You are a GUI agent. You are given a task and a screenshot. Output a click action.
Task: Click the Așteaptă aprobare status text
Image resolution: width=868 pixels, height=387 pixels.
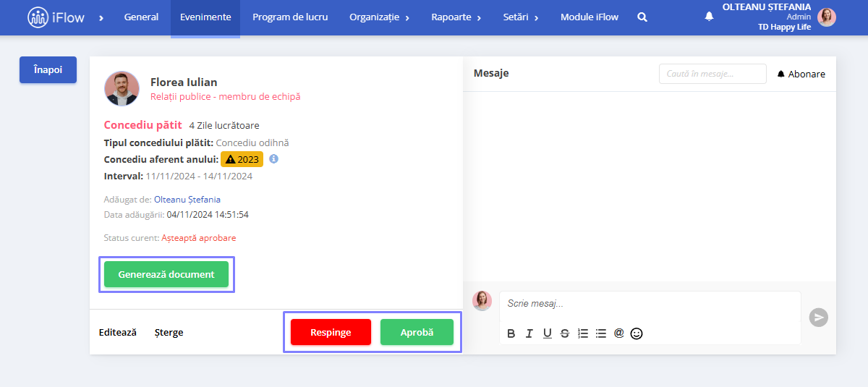[199, 238]
